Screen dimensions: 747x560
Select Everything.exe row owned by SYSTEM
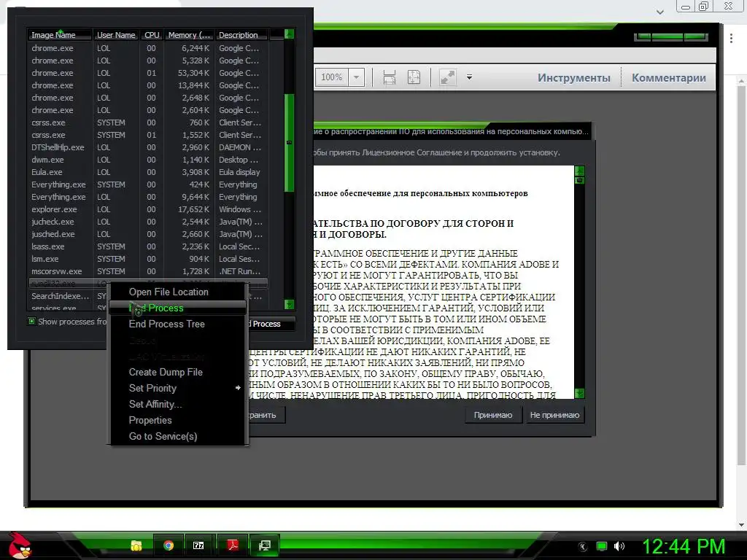coord(147,184)
